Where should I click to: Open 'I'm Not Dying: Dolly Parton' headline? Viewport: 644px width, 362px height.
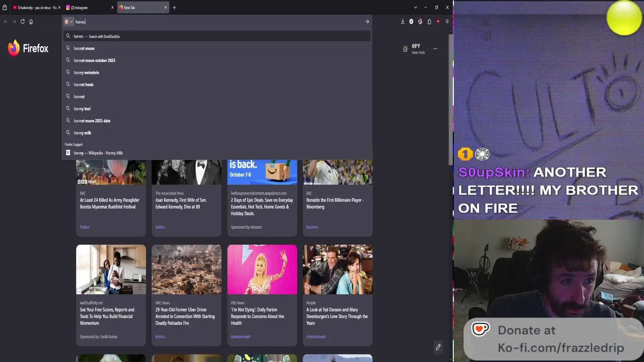[258, 316]
